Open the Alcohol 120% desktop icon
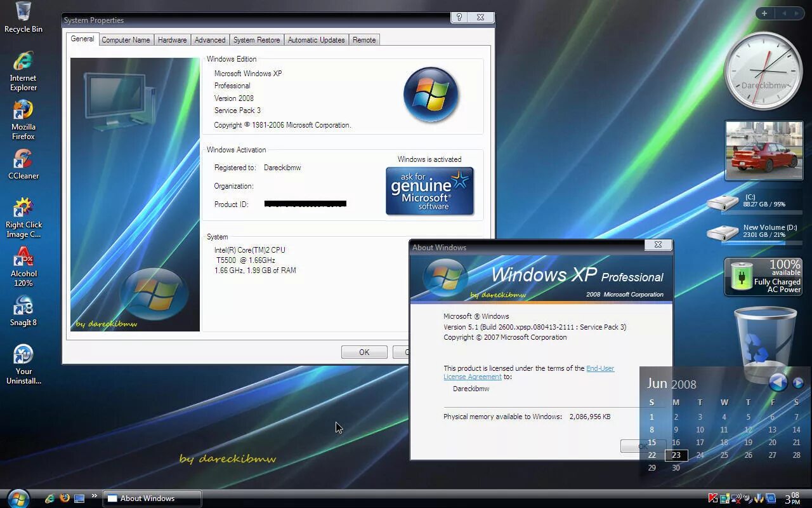812x508 pixels. click(x=23, y=267)
